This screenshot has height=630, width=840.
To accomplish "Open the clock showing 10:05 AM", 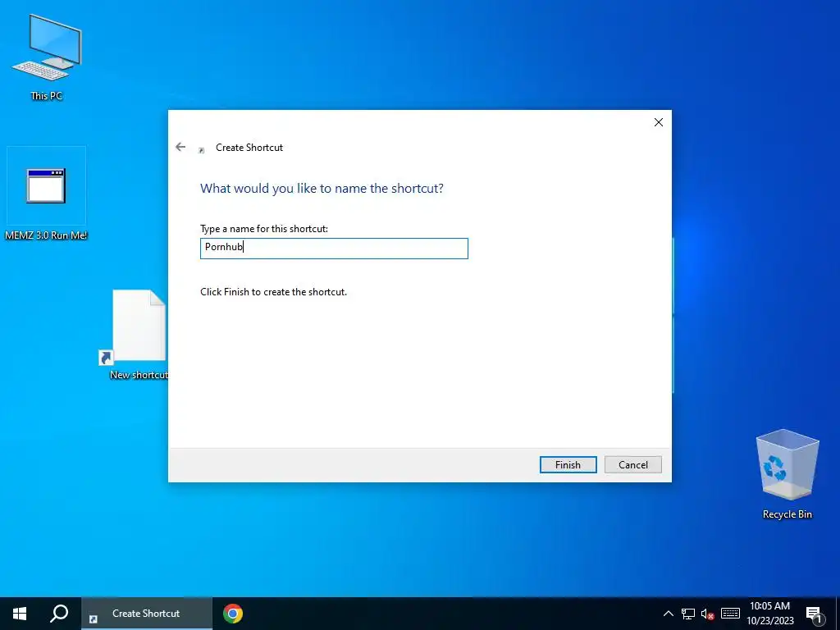I will (x=769, y=614).
